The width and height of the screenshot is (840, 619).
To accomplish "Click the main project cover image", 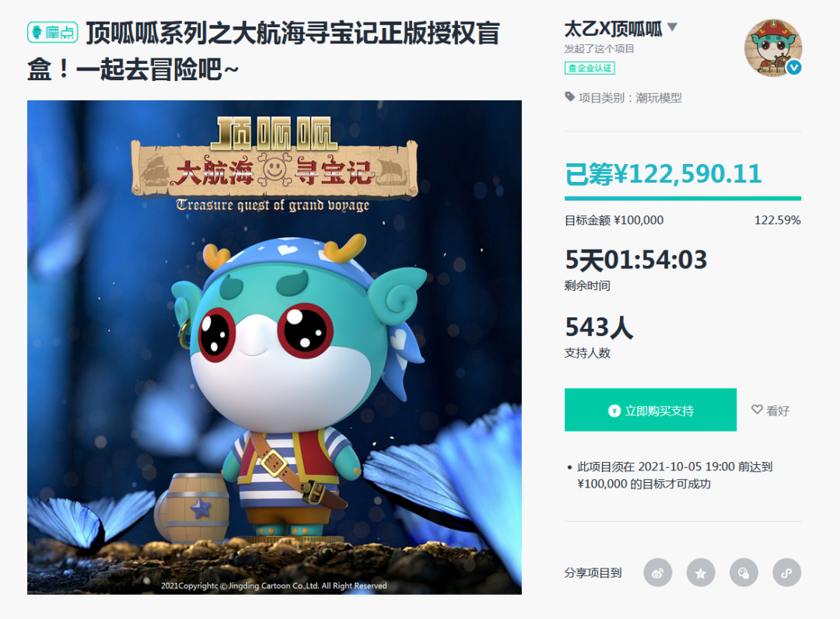I will pos(275,347).
